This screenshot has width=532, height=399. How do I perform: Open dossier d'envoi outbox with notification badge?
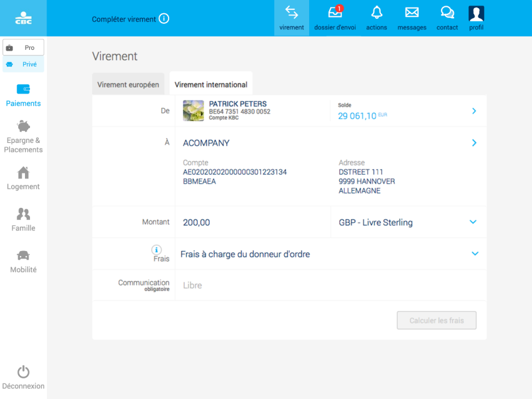point(335,18)
